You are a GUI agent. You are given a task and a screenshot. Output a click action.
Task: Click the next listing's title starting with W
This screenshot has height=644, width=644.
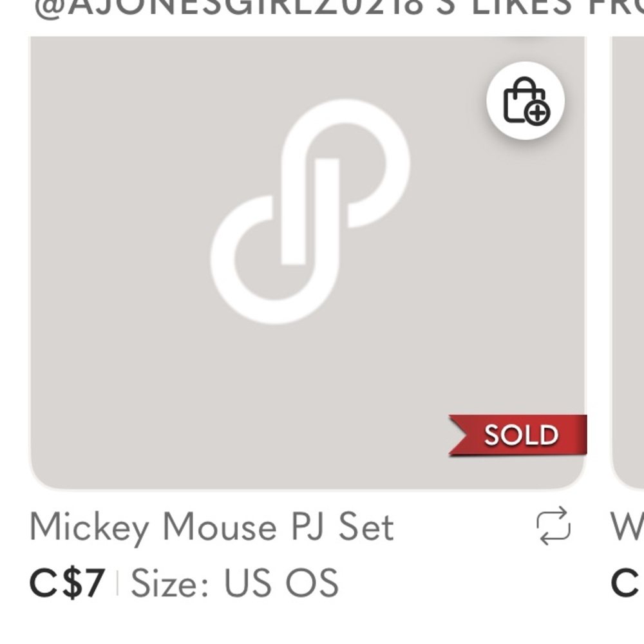(629, 527)
